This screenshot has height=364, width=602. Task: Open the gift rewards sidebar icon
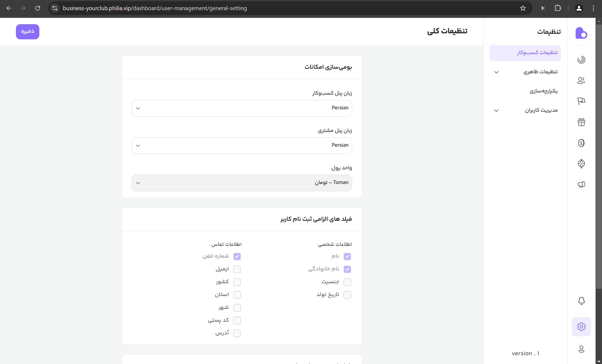(581, 122)
